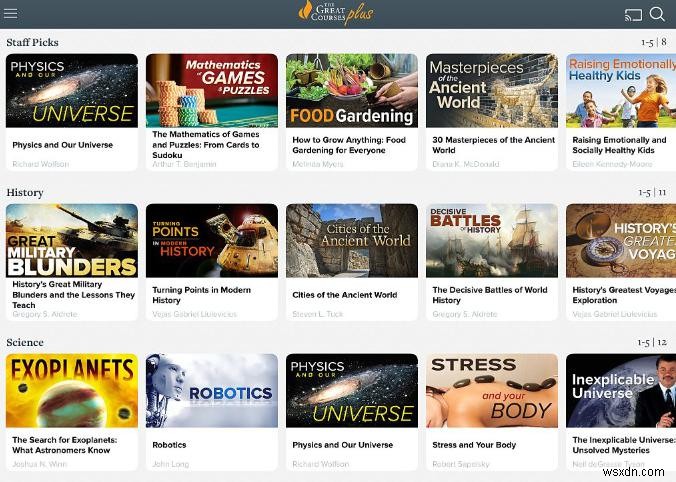Click 'Robotics' title text below thumbnail

tap(169, 445)
